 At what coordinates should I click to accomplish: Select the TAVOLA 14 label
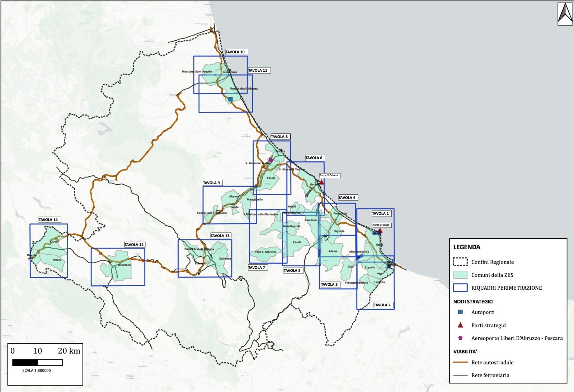coord(48,220)
